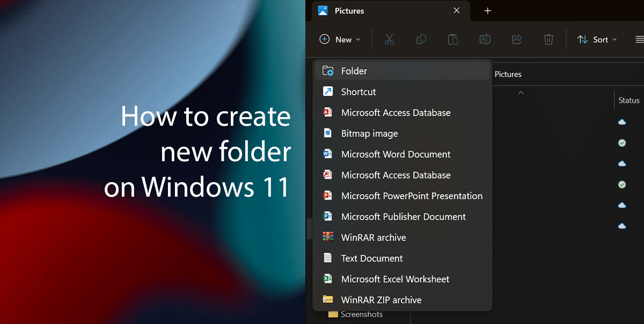Expand the New menu chevron

(357, 39)
